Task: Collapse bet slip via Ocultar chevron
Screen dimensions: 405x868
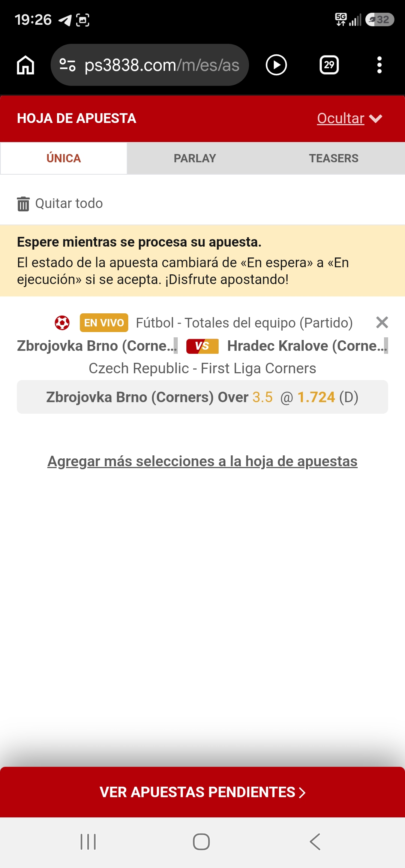Action: (x=375, y=118)
